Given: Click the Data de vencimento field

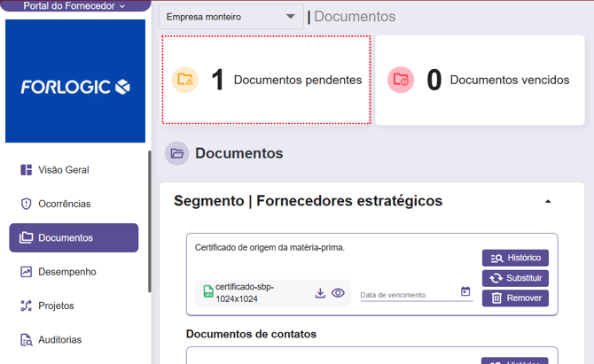Looking at the screenshot, I should coord(408,294).
